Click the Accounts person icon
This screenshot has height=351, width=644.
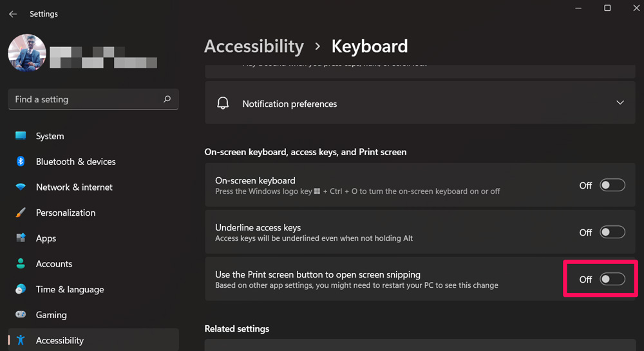[x=21, y=263]
